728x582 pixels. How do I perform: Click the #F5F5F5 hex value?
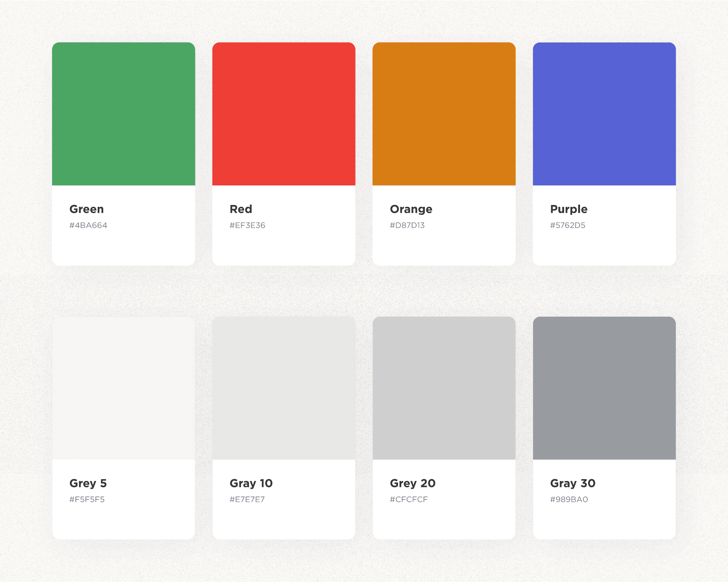click(87, 499)
